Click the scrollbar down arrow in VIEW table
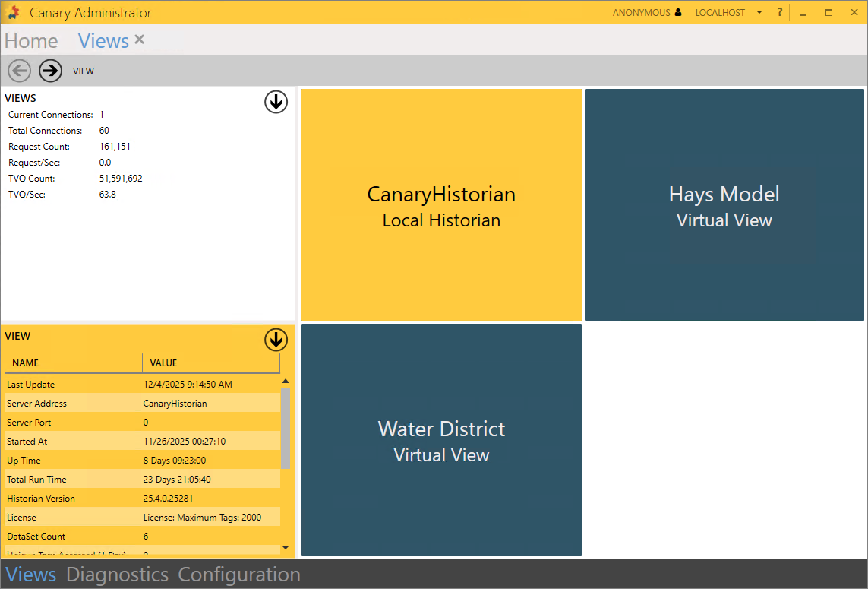 tap(286, 546)
